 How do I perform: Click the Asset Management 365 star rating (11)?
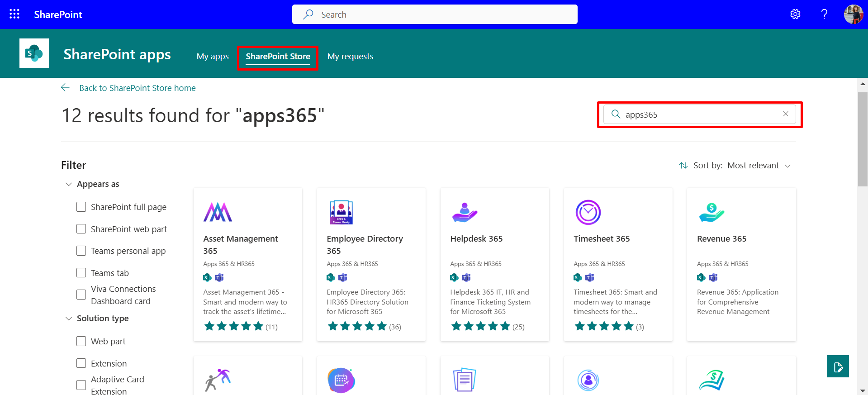241,326
